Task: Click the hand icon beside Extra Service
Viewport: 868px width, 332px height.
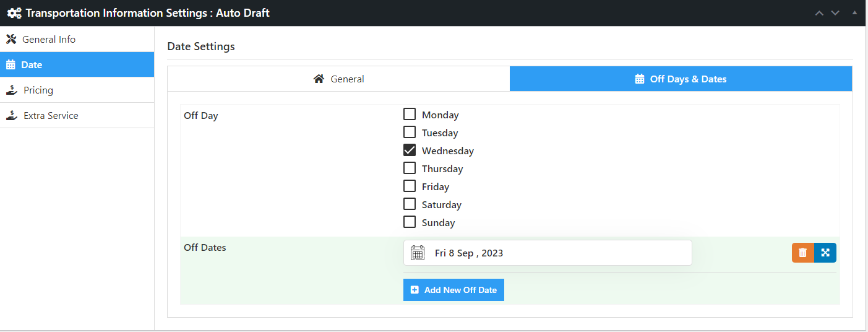Action: [11, 116]
